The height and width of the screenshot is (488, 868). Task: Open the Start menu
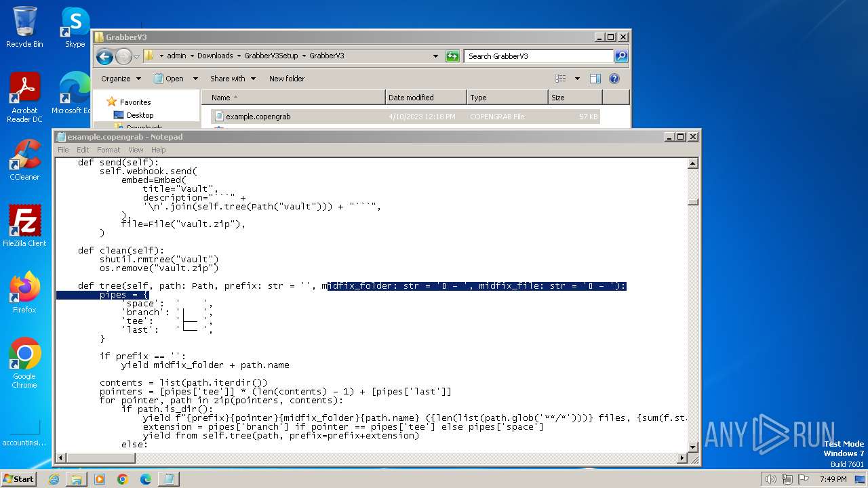[x=19, y=479]
